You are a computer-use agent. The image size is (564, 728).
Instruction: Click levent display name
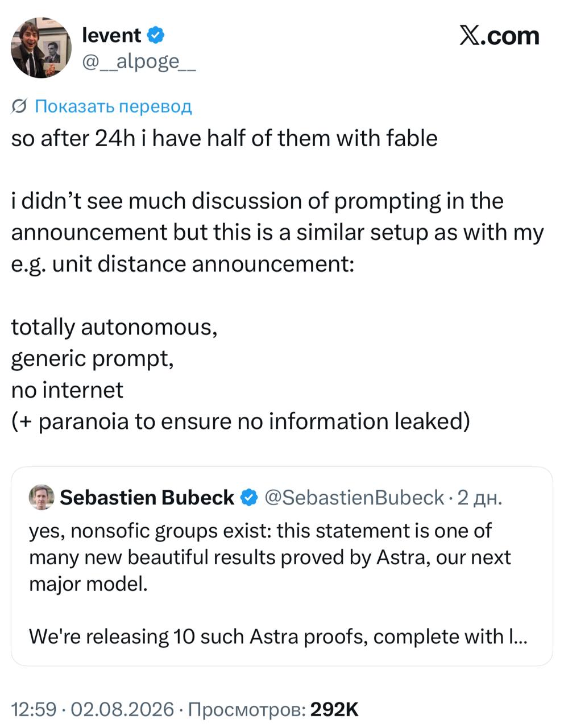coord(111,35)
